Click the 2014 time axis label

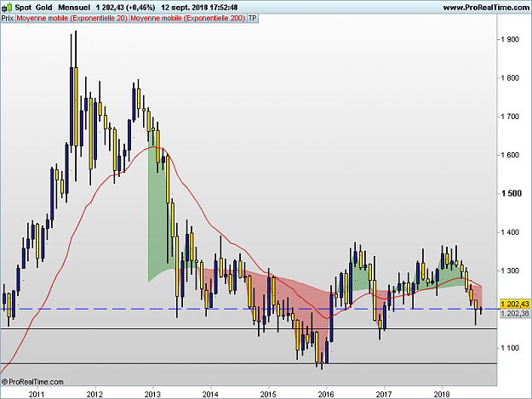(210, 394)
